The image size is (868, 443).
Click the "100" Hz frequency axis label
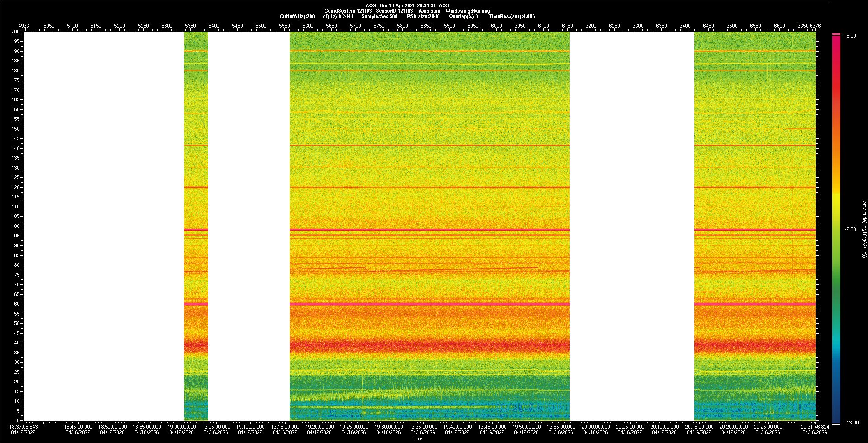(x=16, y=226)
